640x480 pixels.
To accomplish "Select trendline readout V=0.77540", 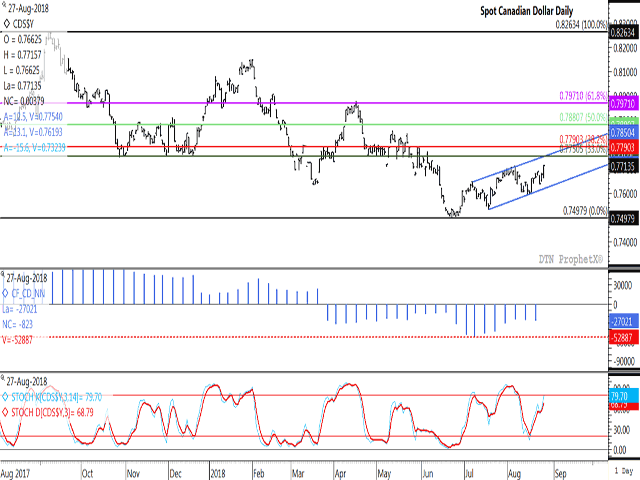I will point(44,117).
